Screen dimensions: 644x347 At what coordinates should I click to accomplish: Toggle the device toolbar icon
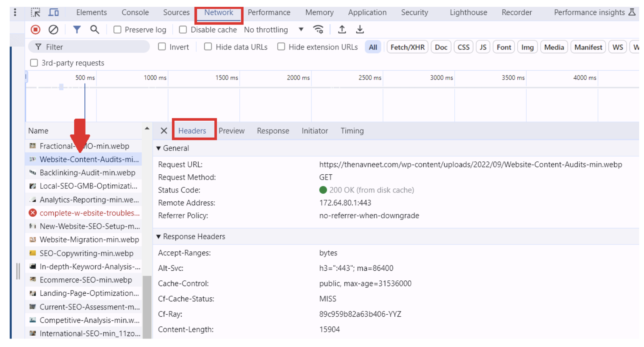click(53, 13)
